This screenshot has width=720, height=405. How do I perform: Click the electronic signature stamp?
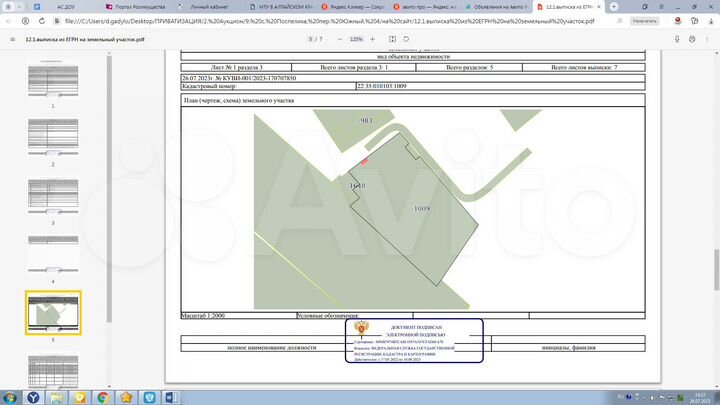click(414, 341)
